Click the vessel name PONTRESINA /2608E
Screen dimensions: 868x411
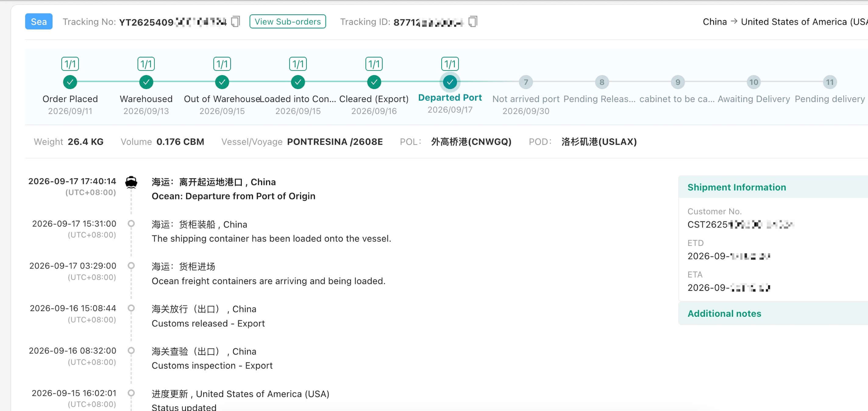pyautogui.click(x=335, y=142)
